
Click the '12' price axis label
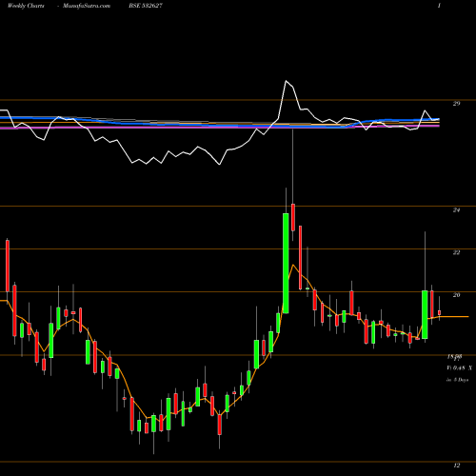coord(456,466)
